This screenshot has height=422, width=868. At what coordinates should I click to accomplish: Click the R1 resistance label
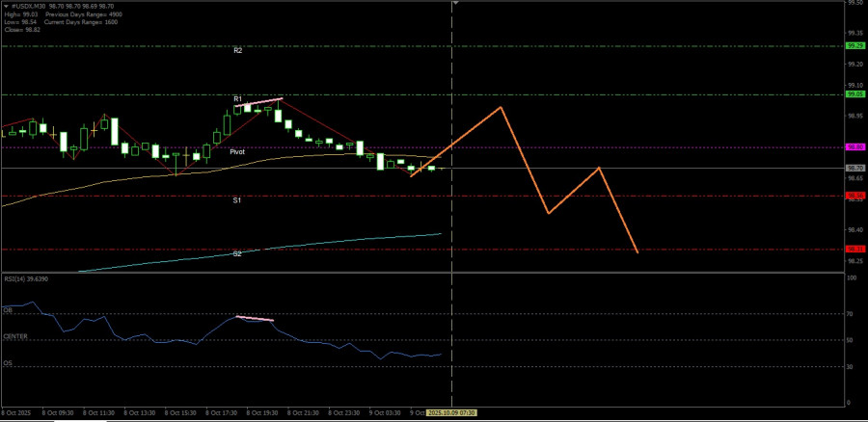[237, 98]
